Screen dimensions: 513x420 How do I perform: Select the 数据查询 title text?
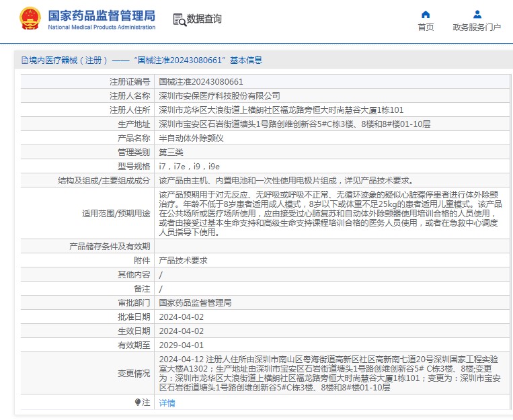click(204, 19)
